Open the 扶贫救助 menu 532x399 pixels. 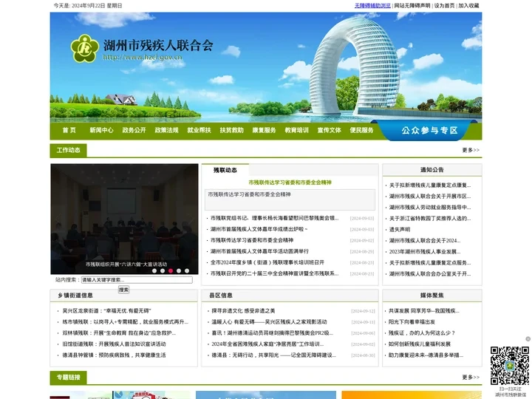coord(232,130)
